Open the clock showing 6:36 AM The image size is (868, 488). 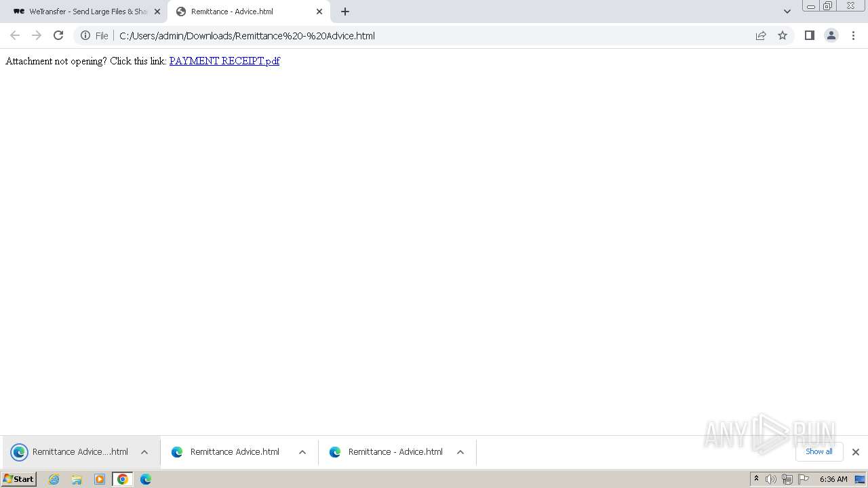point(833,479)
